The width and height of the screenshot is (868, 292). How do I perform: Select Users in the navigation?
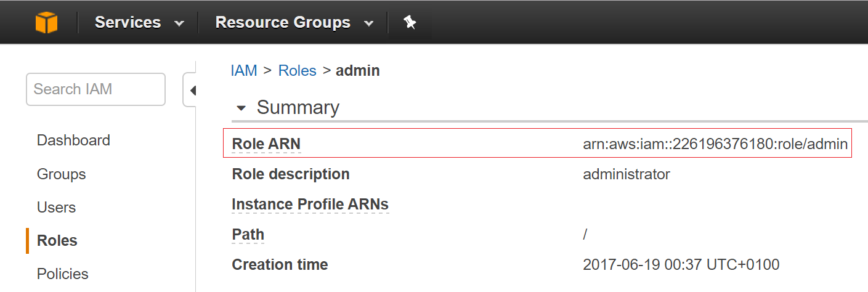pos(56,208)
